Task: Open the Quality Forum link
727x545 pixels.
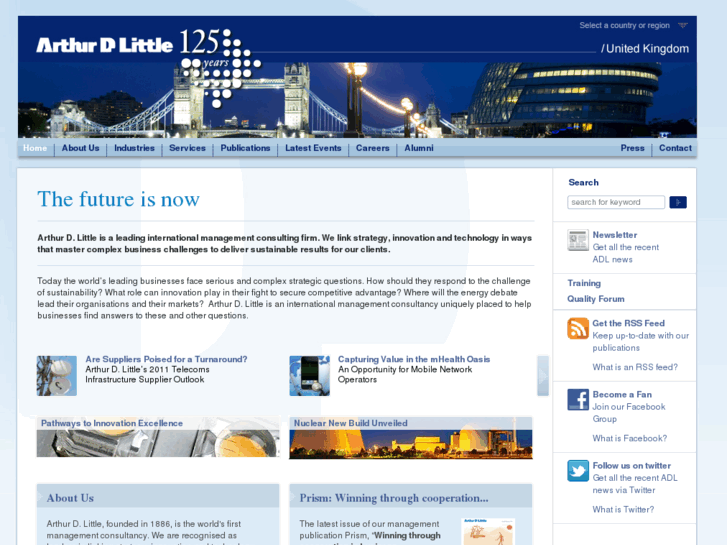Action: tap(595, 299)
